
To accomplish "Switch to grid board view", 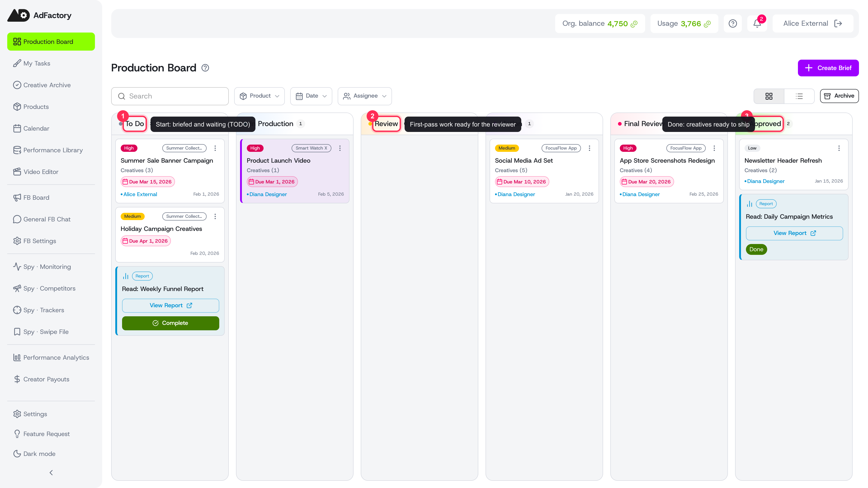I will point(769,96).
